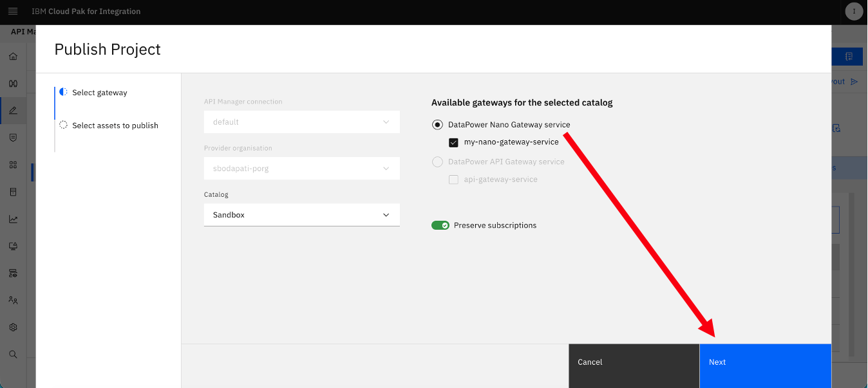Open the members people icon in sidebar

click(13, 300)
